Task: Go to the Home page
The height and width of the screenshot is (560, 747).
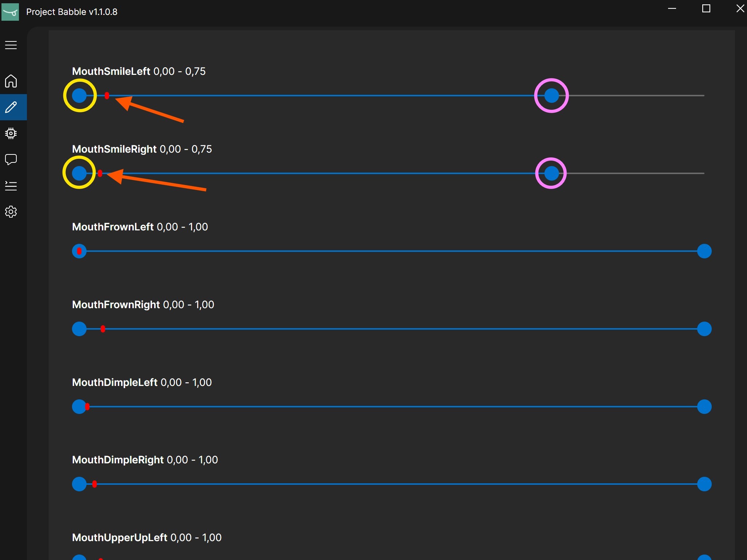Action: coord(11,81)
